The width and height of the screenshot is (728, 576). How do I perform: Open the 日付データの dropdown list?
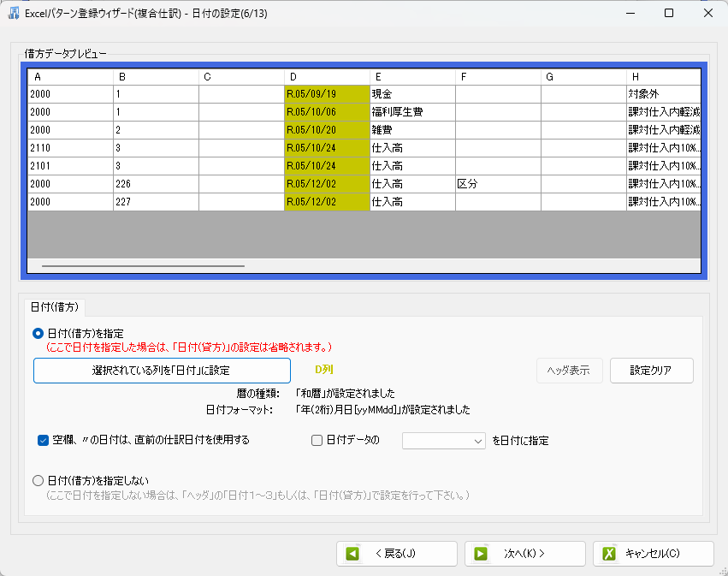coord(444,441)
